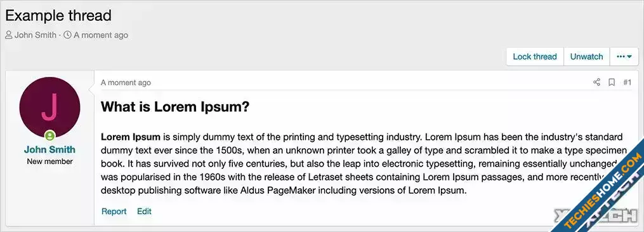This screenshot has height=232, width=644.
Task: Open John Smith's round J avatar
Action: pos(49,107)
